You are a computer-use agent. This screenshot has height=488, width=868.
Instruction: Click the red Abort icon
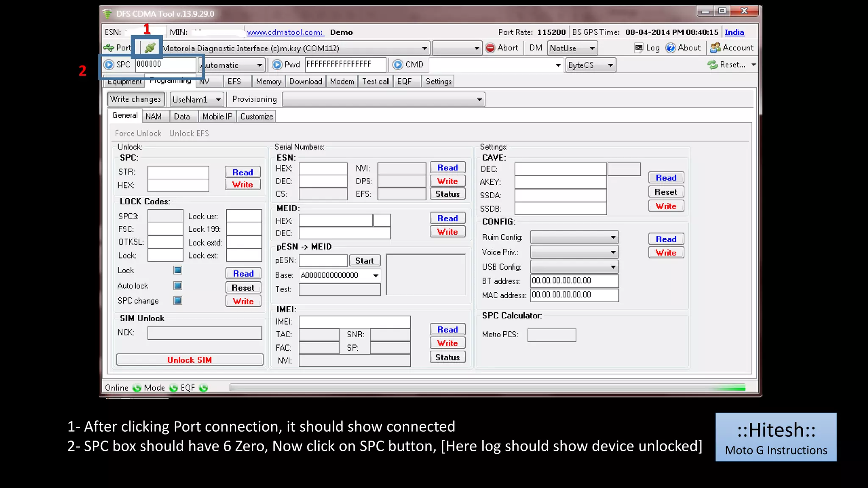490,48
